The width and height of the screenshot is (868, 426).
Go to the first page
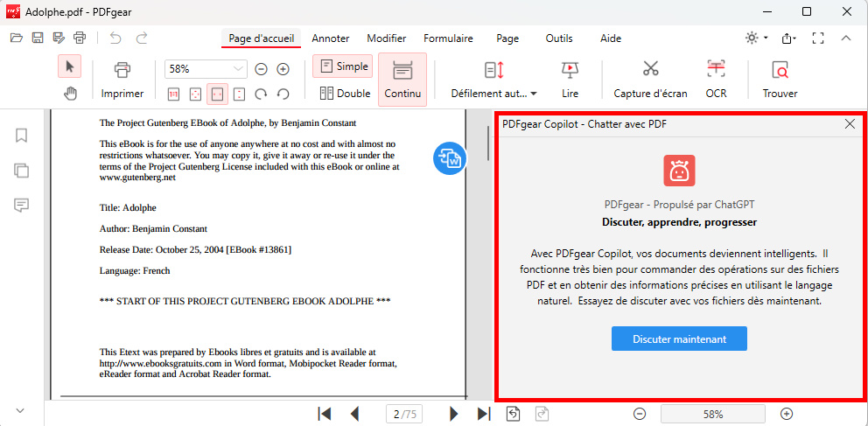tap(325, 413)
